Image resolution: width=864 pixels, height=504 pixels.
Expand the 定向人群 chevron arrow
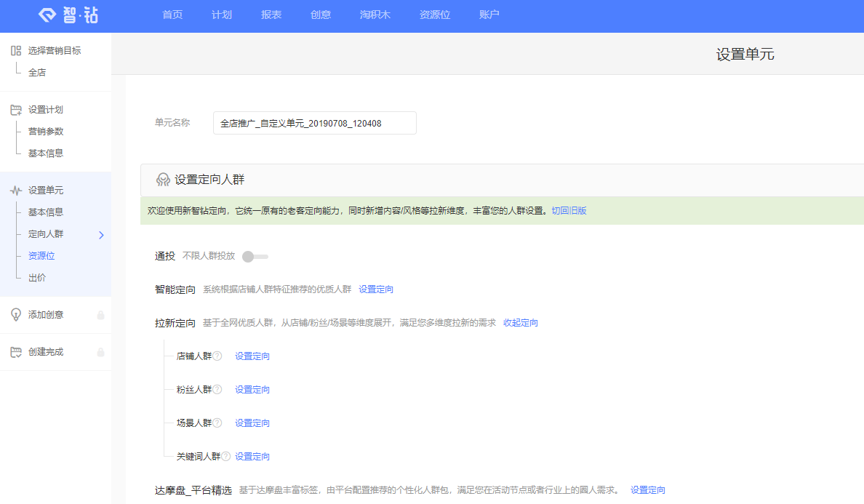point(101,235)
